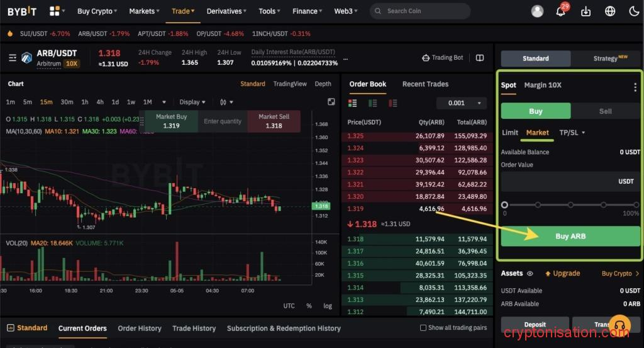Expand chart to fullscreen icon
Image resolution: width=644 pixels, height=348 pixels.
[331, 102]
